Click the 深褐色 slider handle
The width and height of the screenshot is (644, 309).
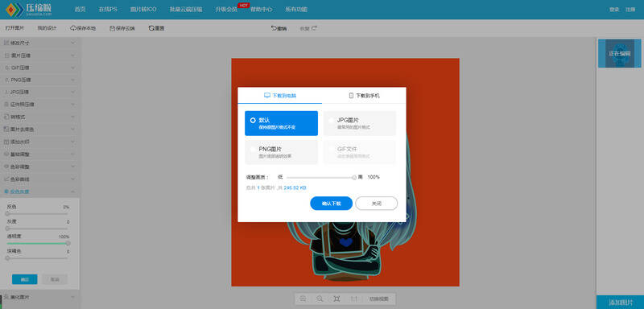[x=7, y=257]
